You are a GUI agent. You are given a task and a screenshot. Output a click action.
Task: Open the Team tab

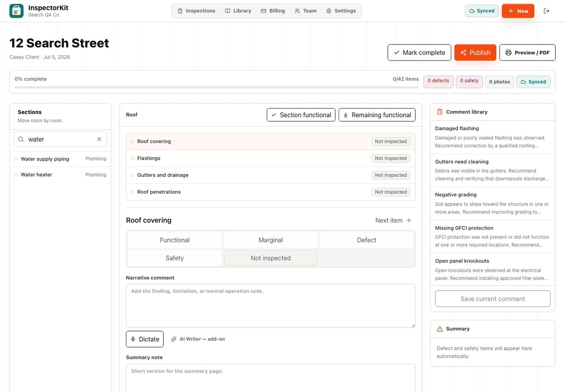(306, 11)
